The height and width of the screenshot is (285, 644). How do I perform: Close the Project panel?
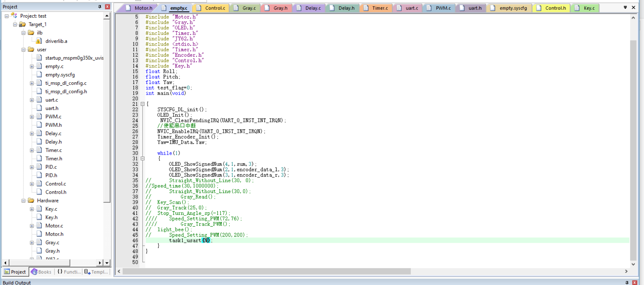coord(107,7)
